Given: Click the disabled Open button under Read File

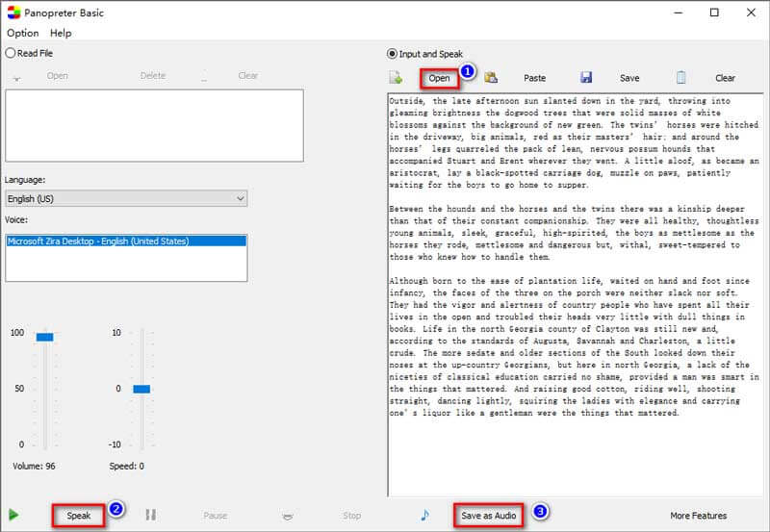Looking at the screenshot, I should [x=58, y=76].
